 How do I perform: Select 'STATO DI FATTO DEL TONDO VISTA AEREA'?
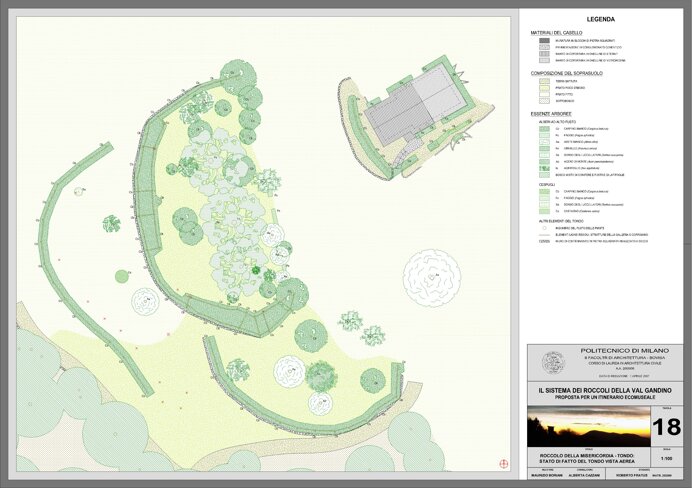click(x=587, y=462)
